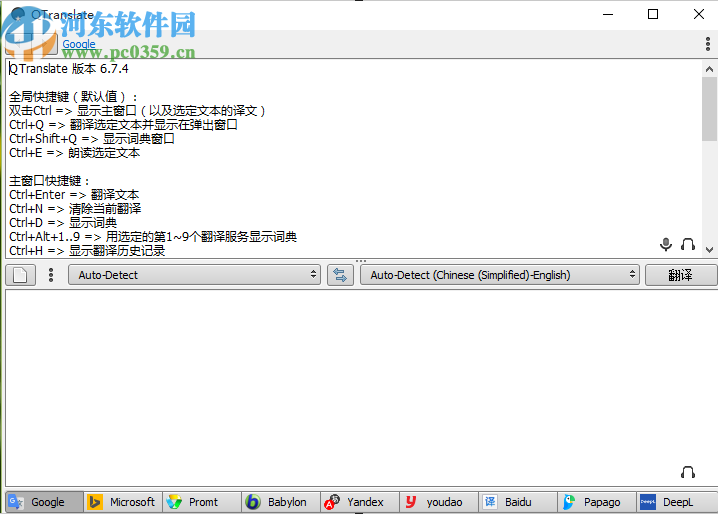Play translated text audio with headphones icon
Screen dimensions: 718x514
(x=688, y=472)
